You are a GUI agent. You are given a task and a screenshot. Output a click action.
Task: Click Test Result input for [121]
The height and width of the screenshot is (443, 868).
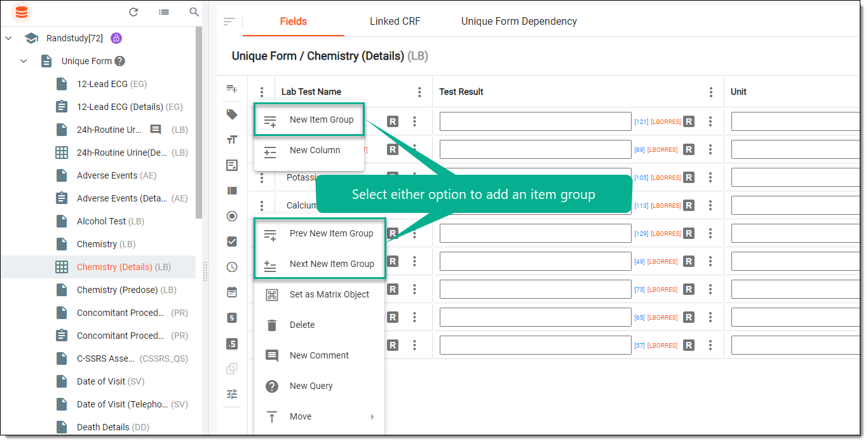pos(535,121)
